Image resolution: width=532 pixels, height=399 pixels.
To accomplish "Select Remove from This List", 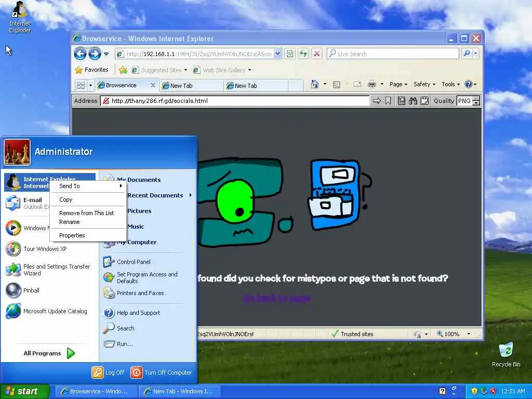I will pyautogui.click(x=88, y=213).
